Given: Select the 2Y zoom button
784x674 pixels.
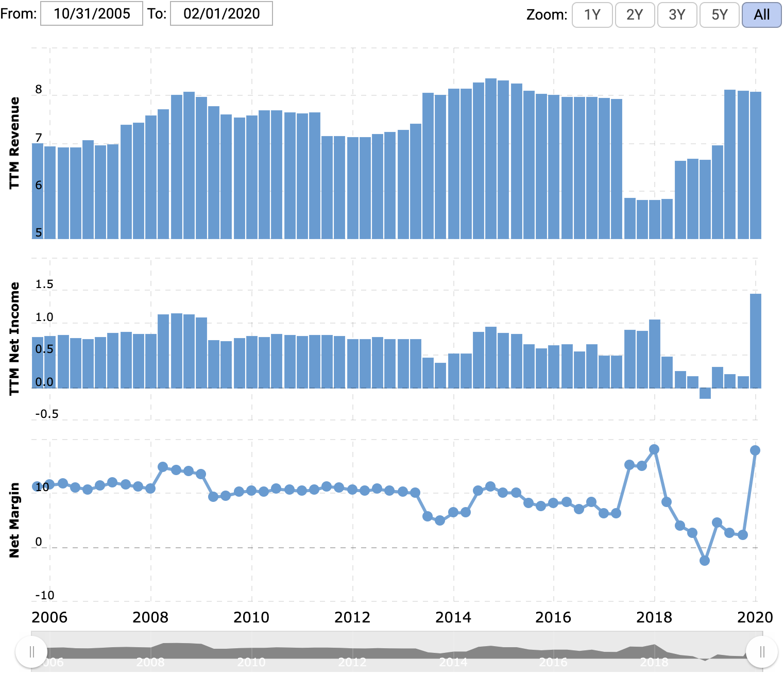Looking at the screenshot, I should click(635, 14).
